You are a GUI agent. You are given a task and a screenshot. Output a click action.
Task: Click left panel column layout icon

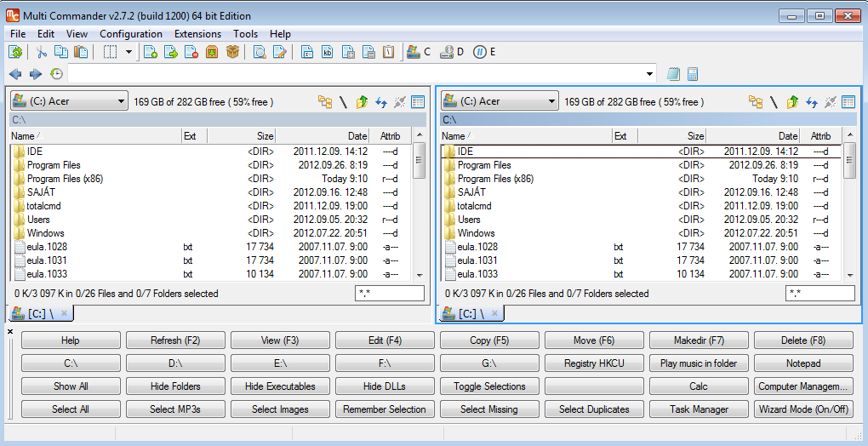tap(418, 102)
